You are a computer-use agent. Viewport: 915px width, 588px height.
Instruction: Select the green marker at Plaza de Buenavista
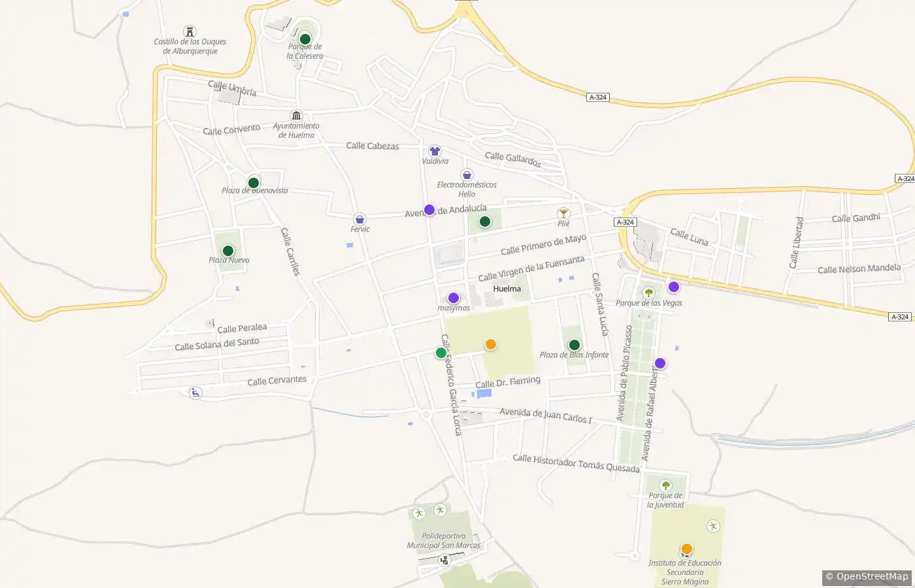click(254, 182)
